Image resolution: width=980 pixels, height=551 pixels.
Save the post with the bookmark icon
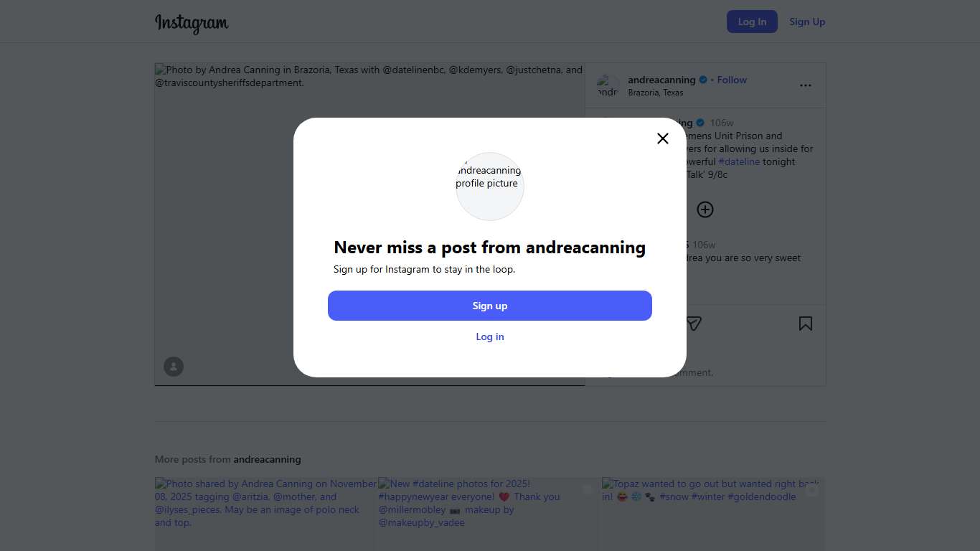806,324
